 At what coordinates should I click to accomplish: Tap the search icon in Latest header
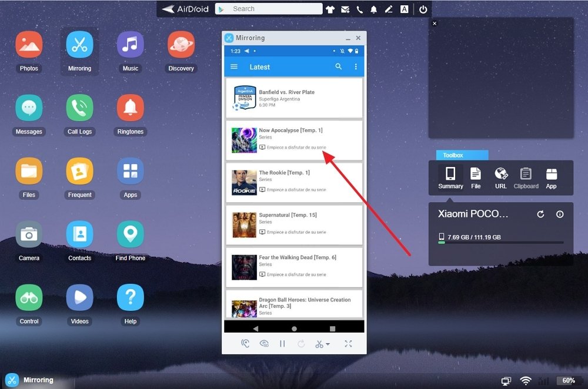(x=338, y=66)
